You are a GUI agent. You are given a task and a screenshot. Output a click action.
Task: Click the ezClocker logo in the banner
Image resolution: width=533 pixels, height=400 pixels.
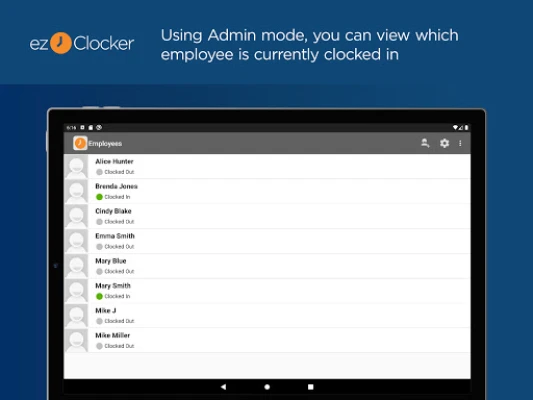pyautogui.click(x=82, y=43)
